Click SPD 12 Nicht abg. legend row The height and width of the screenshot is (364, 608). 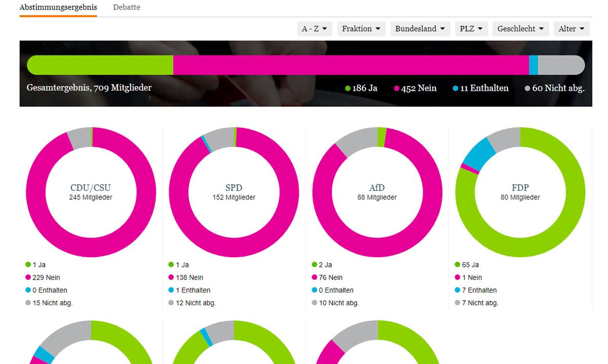[x=193, y=303]
